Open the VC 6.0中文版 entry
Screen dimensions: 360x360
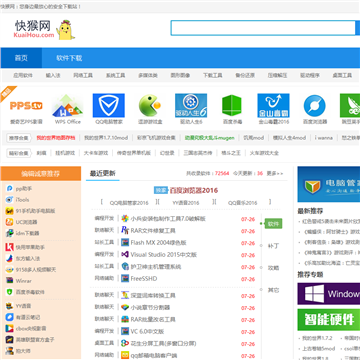147,331
